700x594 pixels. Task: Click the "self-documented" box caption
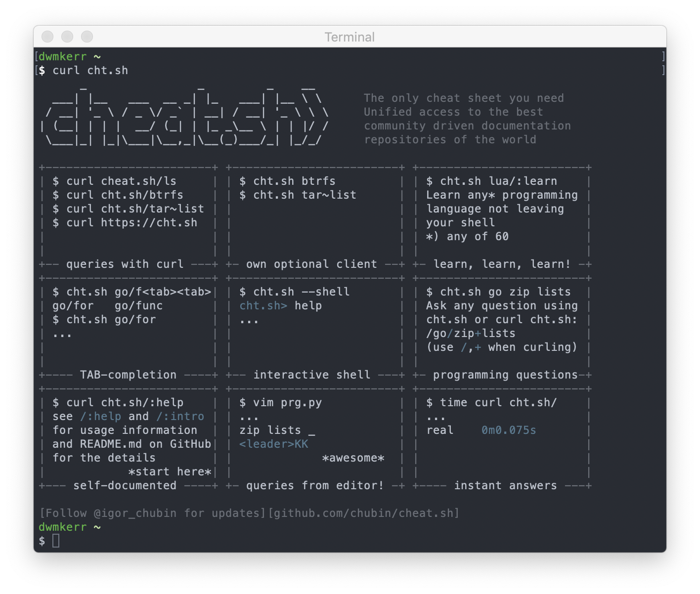pos(125,485)
